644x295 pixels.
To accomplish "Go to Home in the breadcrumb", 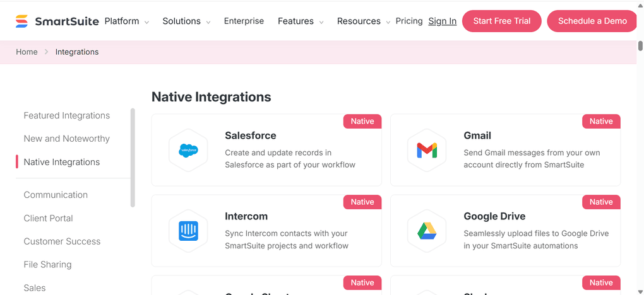I will pos(27,52).
